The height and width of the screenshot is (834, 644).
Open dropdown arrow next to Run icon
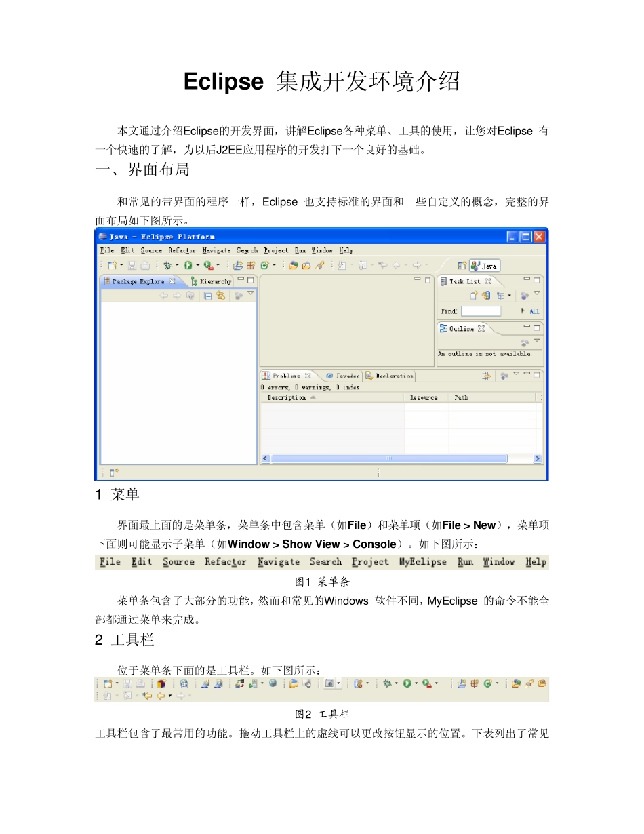click(197, 266)
